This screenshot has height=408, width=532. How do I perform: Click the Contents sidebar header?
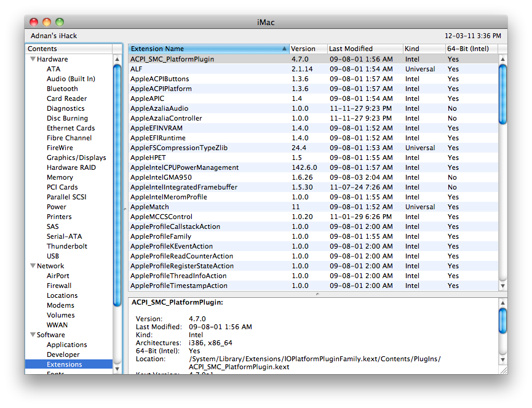coord(69,49)
